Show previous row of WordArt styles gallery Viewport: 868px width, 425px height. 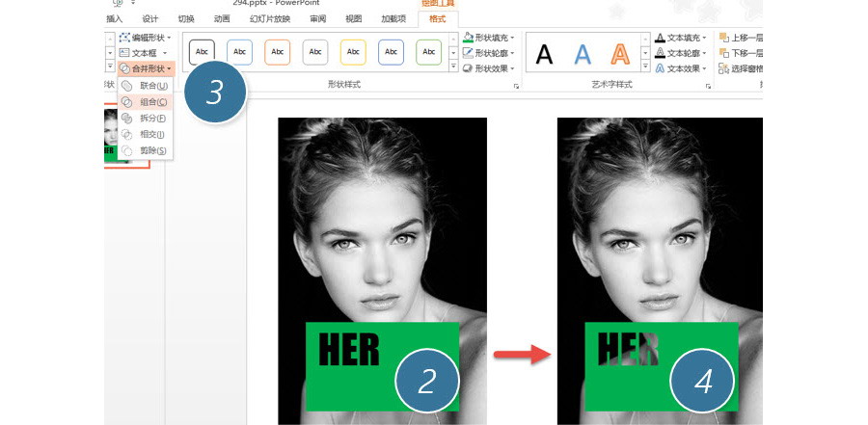coord(645,39)
